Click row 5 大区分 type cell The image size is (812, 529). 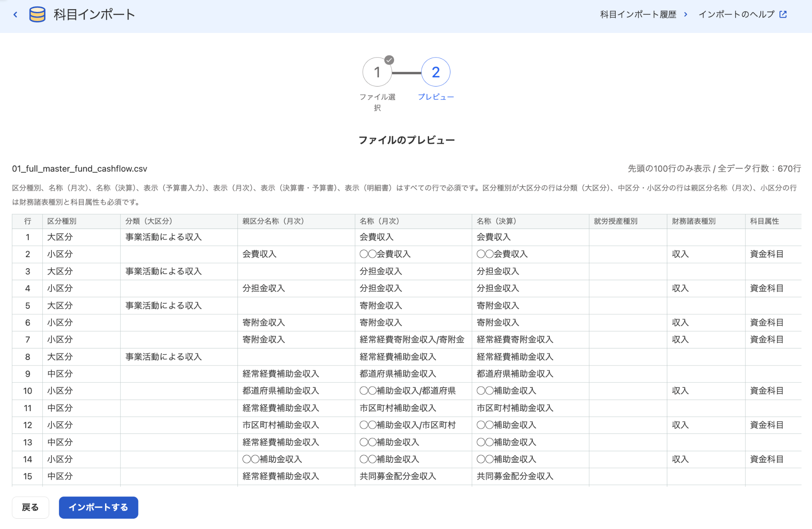pyautogui.click(x=81, y=306)
